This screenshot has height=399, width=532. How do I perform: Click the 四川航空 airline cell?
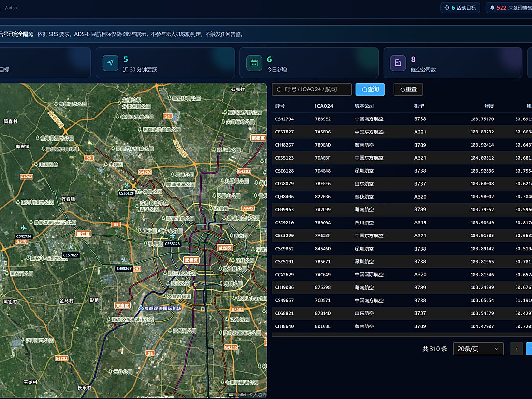[364, 223]
